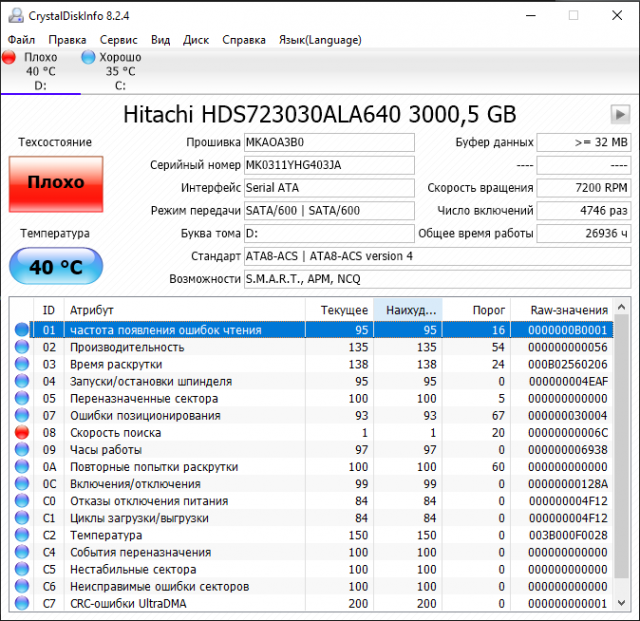
Task: Click the Скорость вращения 7200 RPM field
Action: (584, 188)
